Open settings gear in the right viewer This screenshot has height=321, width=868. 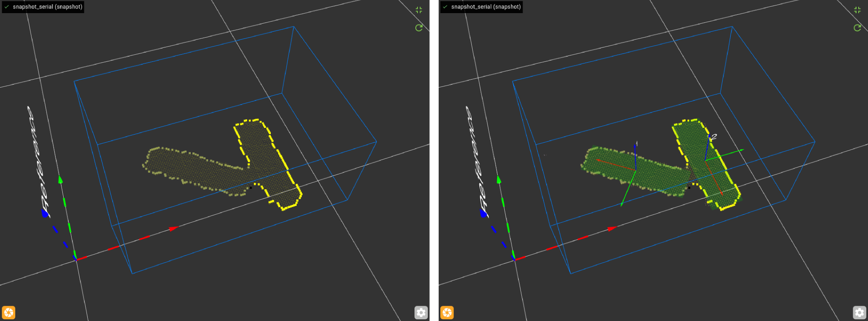click(x=859, y=313)
